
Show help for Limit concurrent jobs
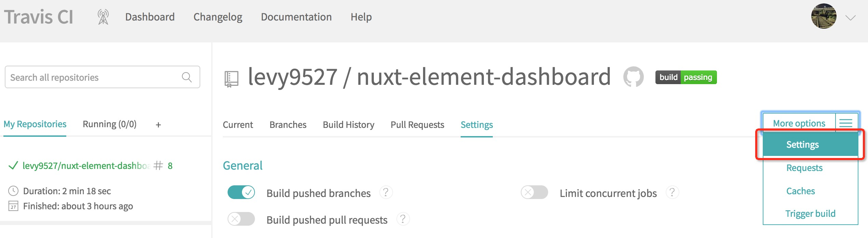[672, 193]
